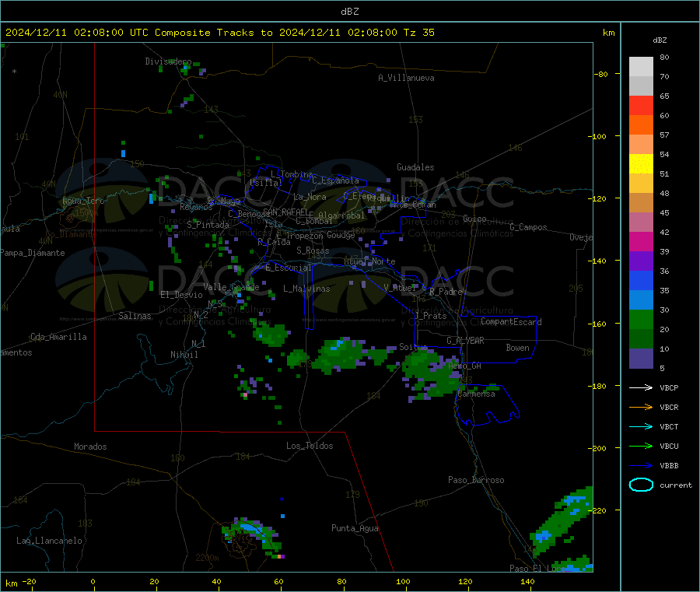700x592 pixels.
Task: Click the dBZ title at top
Action: click(349, 12)
